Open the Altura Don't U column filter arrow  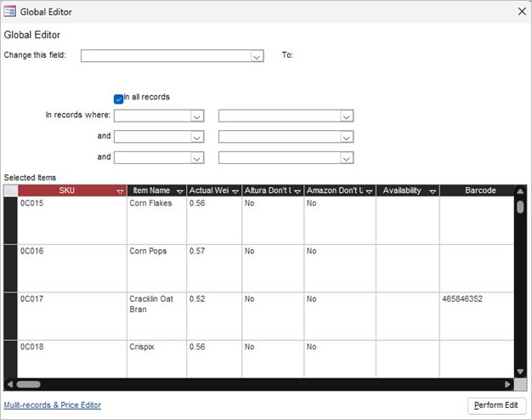pyautogui.click(x=297, y=191)
